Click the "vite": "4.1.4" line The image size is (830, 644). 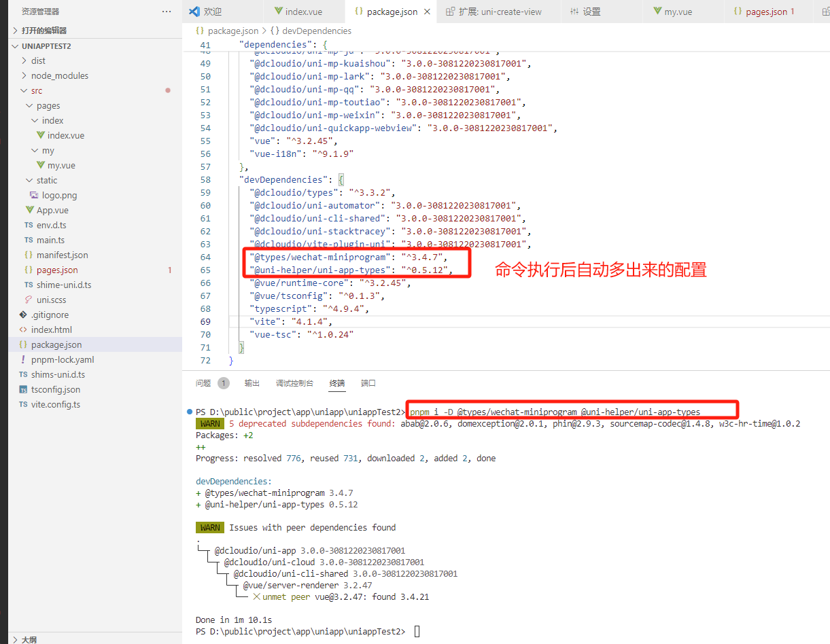tap(290, 321)
